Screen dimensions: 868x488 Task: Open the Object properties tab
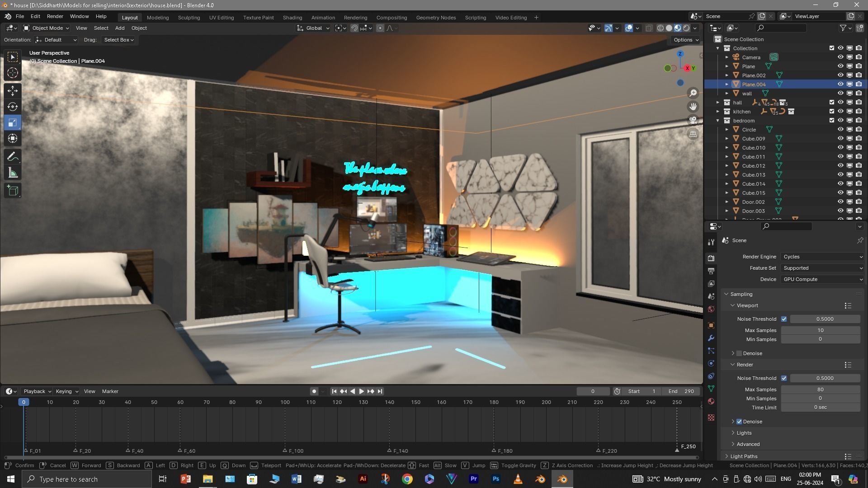711,325
